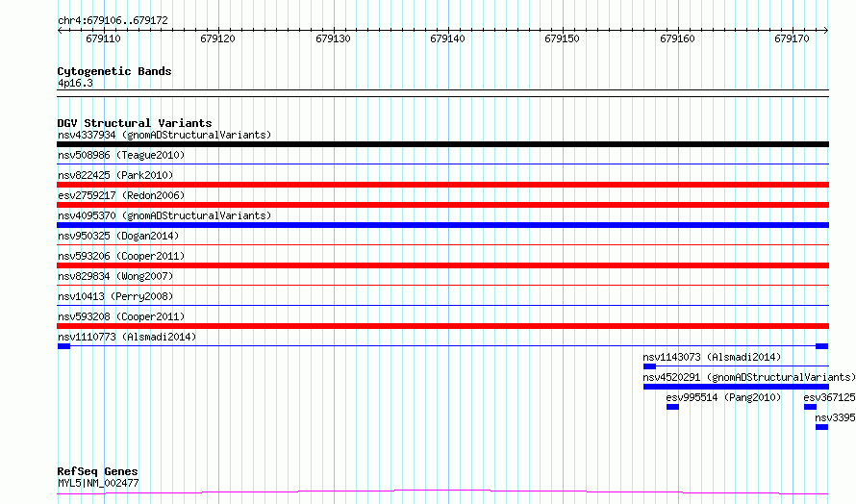The image size is (856, 504).
Task: Open variant nsv508986 (Teague2010)
Action: point(121,155)
